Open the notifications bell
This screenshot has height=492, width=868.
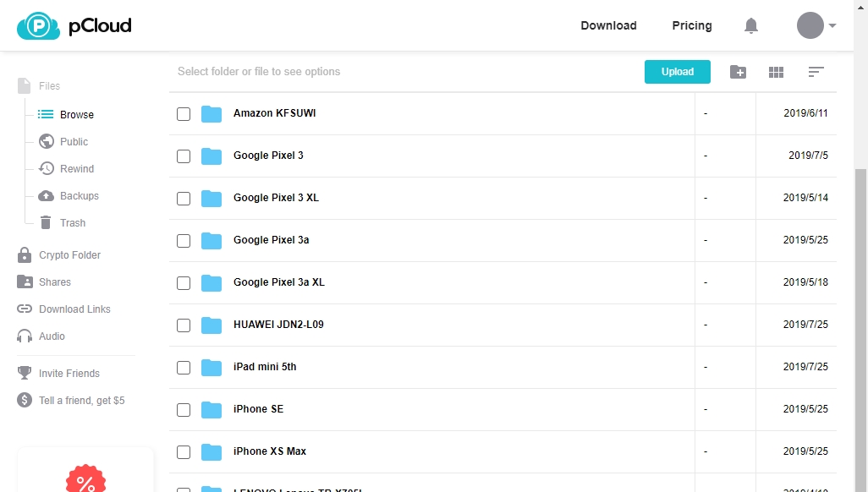click(x=751, y=25)
